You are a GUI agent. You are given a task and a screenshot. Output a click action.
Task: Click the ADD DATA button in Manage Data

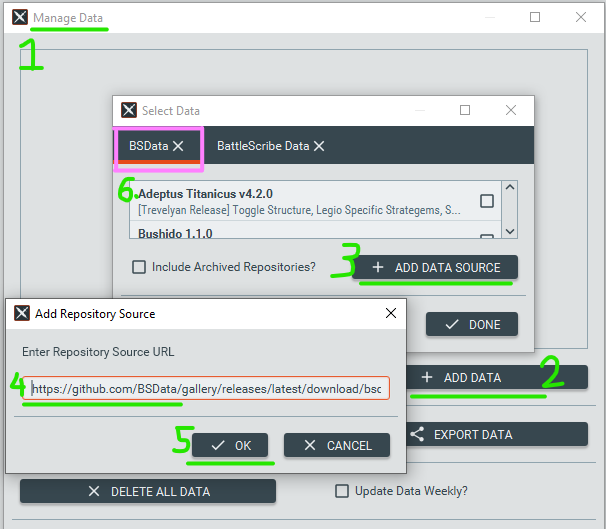point(497,377)
